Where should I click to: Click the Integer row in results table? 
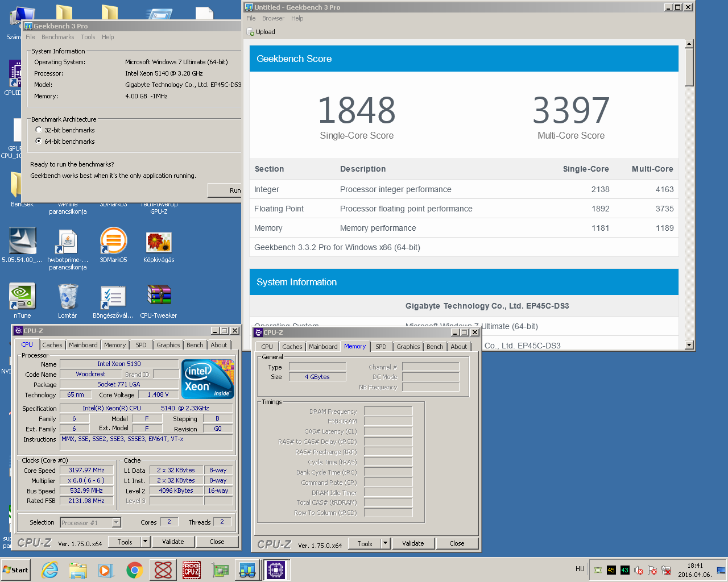tap(464, 189)
